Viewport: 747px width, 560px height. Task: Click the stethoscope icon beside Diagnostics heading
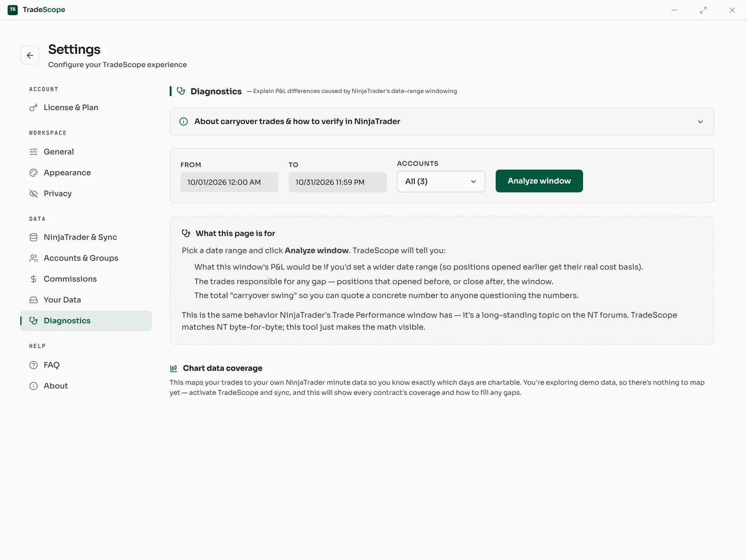pos(181,91)
